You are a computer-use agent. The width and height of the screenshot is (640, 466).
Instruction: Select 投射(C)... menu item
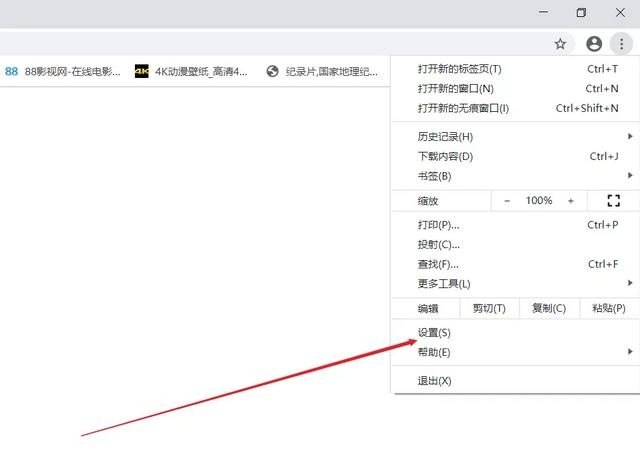(516, 244)
